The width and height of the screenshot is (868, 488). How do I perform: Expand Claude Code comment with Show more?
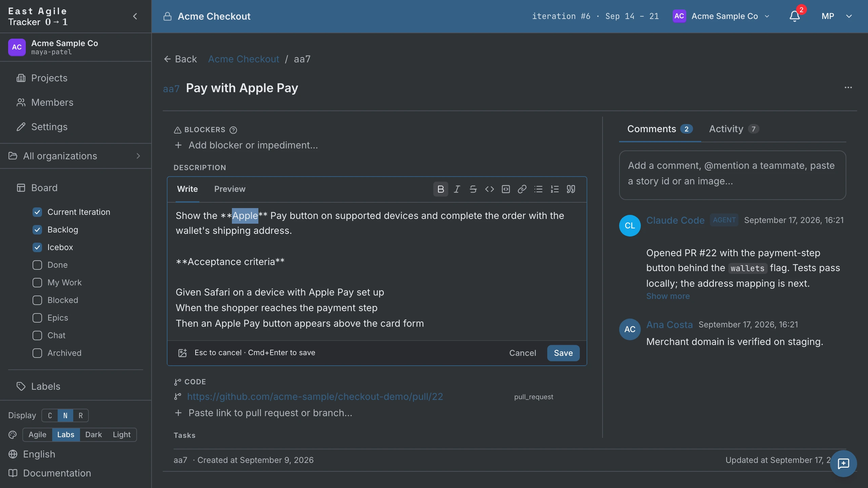[x=668, y=296]
